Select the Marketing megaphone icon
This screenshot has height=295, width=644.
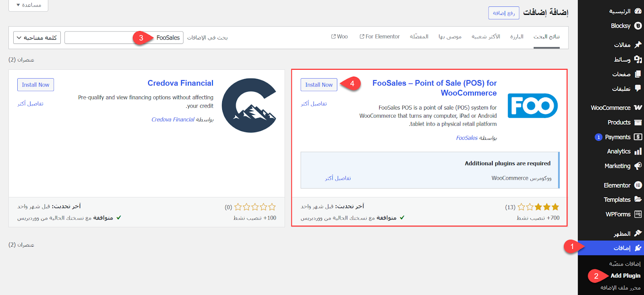coord(638,166)
